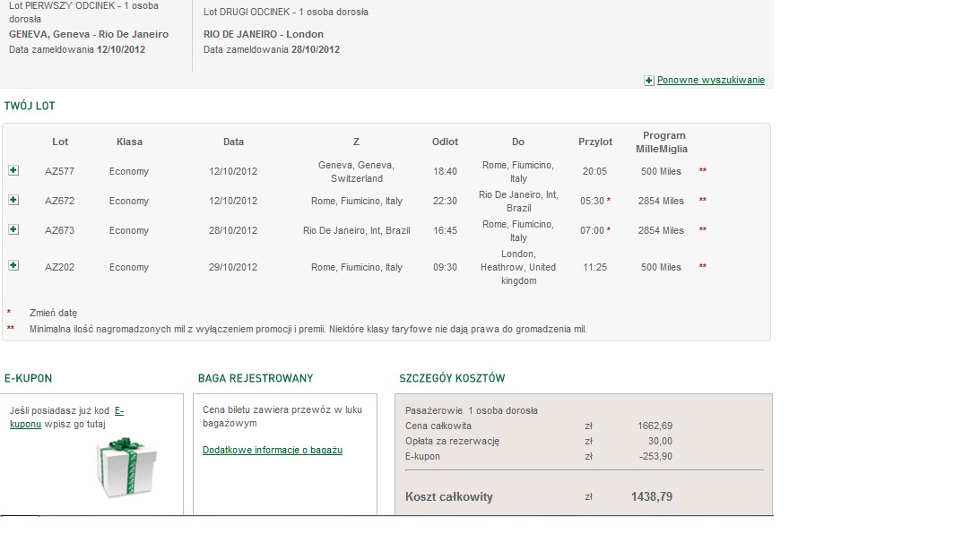Image resolution: width=980 pixels, height=551 pixels.
Task: Expand details for flight AZ577
Action: pyautogui.click(x=13, y=170)
